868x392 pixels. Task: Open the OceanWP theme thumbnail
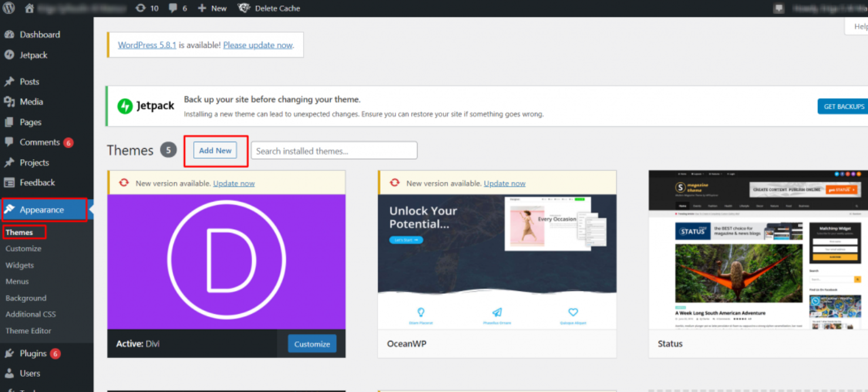[497, 262]
